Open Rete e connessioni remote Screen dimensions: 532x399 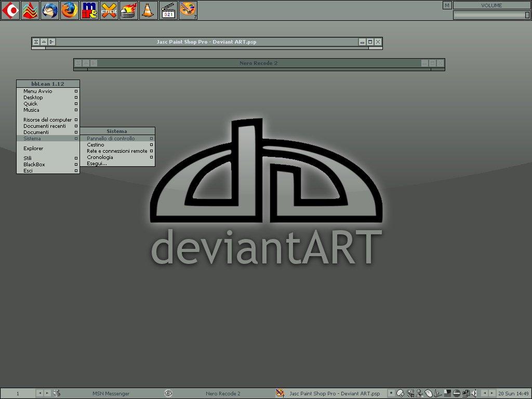click(117, 151)
